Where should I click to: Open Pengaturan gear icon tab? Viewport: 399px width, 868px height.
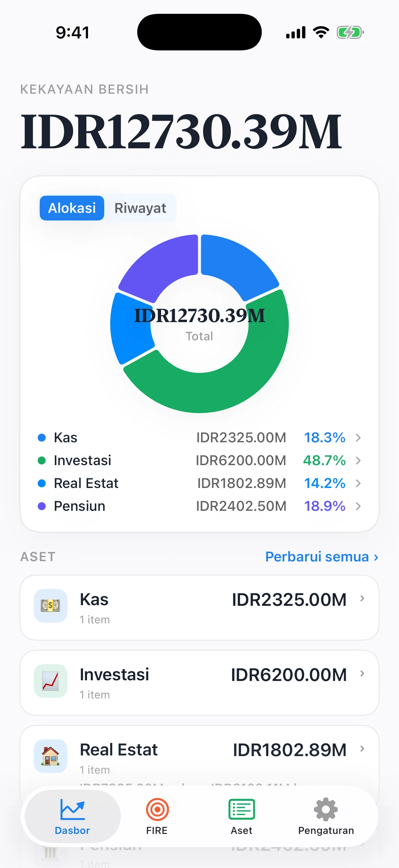[326, 816]
